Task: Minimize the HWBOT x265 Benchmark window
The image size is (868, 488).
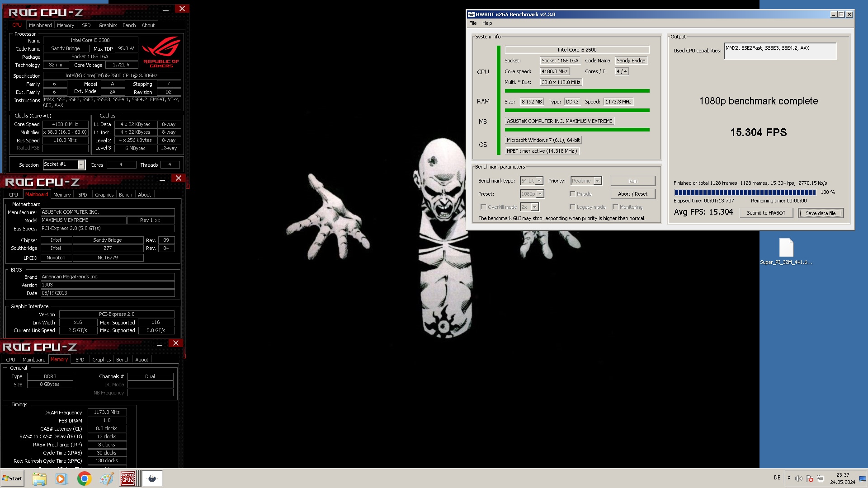Action: point(834,14)
